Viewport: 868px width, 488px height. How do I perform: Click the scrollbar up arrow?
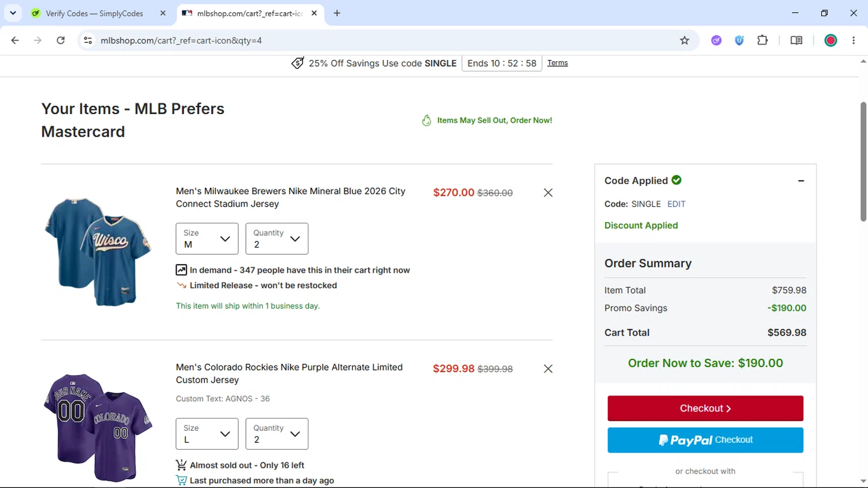[863, 61]
